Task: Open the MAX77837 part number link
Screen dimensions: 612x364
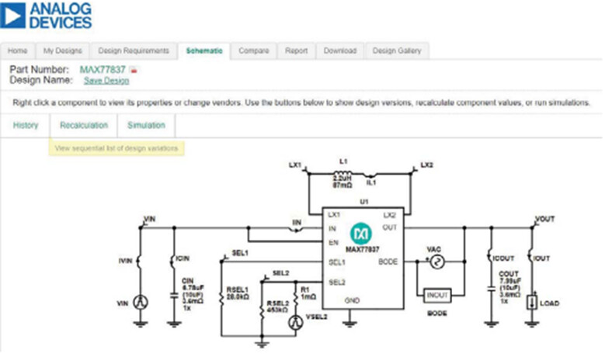Action: click(x=103, y=70)
